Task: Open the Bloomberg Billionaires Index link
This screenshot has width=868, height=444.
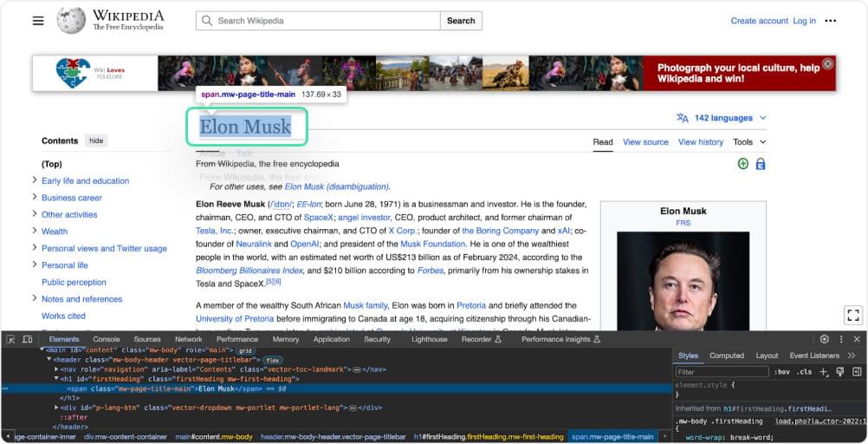Action: click(249, 271)
